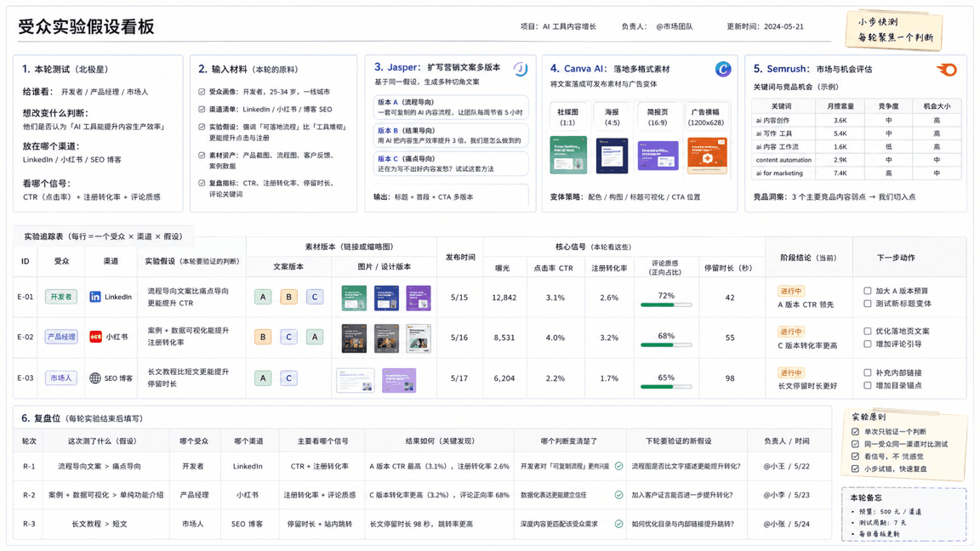Click the 发布时间 column header

pos(460,258)
